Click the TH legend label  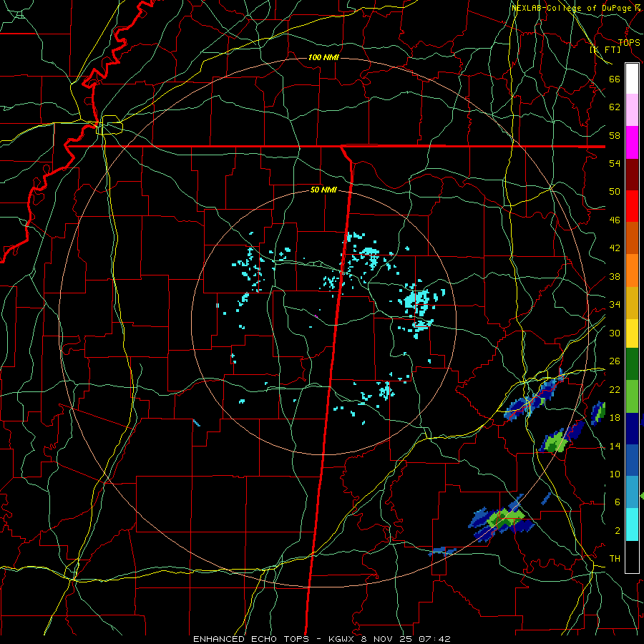pyautogui.click(x=615, y=559)
